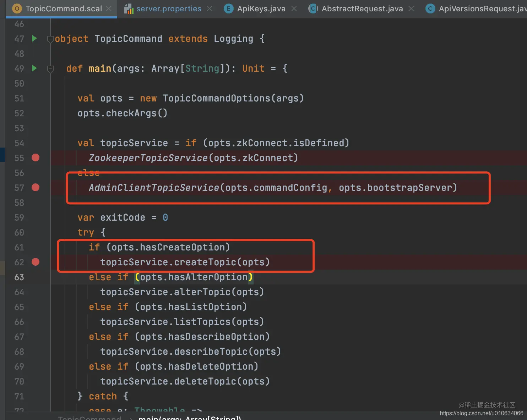
Task: Click 'opts.hasDeleteOption' on line 69
Action: point(196,366)
